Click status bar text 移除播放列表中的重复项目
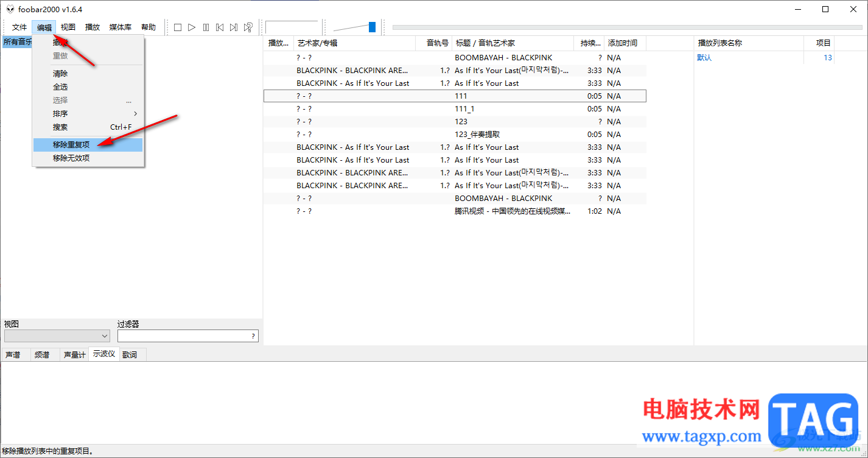The width and height of the screenshot is (868, 458). point(48,451)
